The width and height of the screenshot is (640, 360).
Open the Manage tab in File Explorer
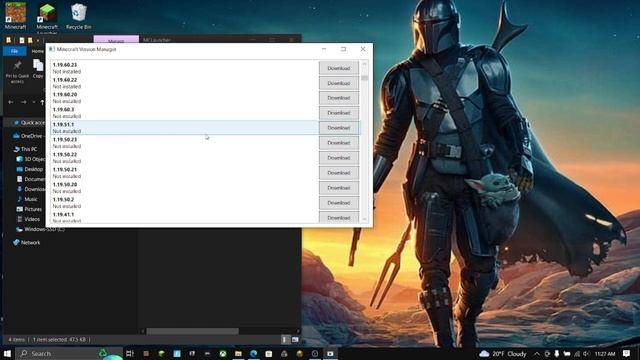(116, 40)
